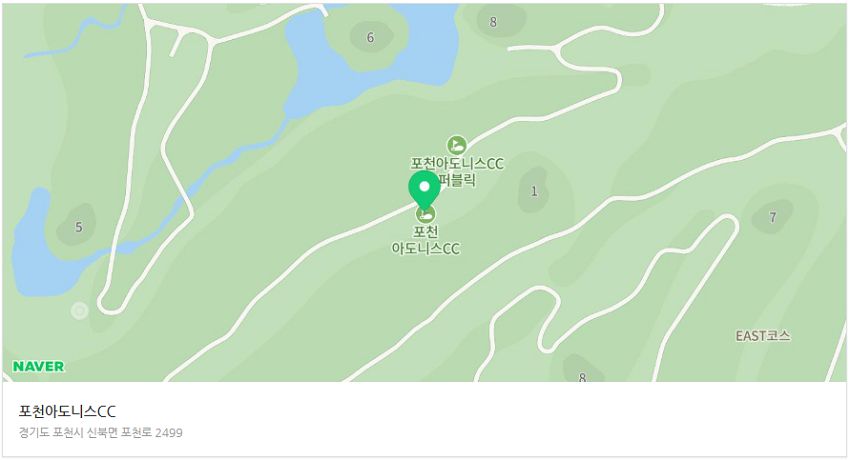
Task: Open the NAVER logo link
Action: pyautogui.click(x=38, y=367)
